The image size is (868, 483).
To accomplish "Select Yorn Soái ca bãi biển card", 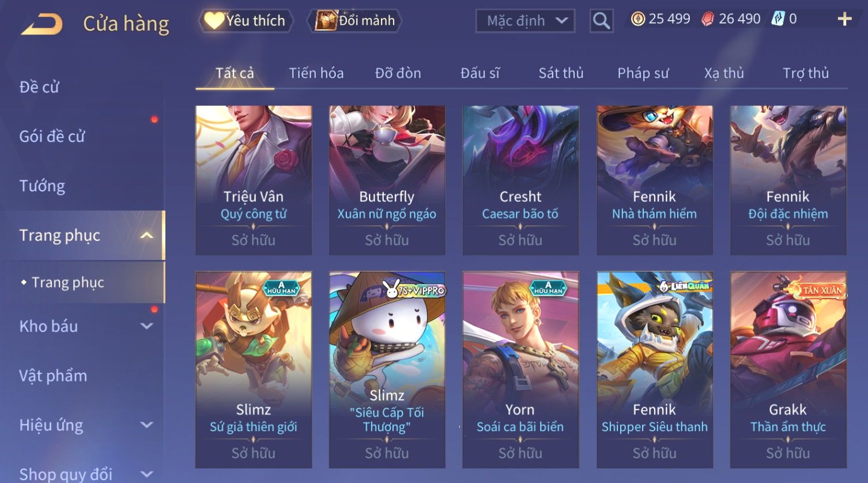I will 520,369.
